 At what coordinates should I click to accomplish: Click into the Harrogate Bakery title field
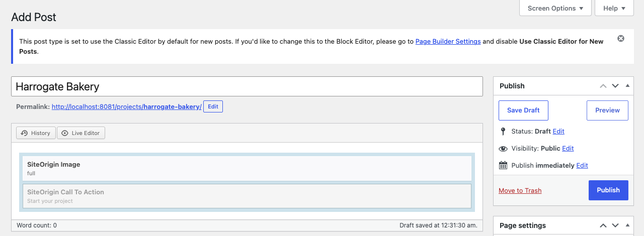coord(247,86)
